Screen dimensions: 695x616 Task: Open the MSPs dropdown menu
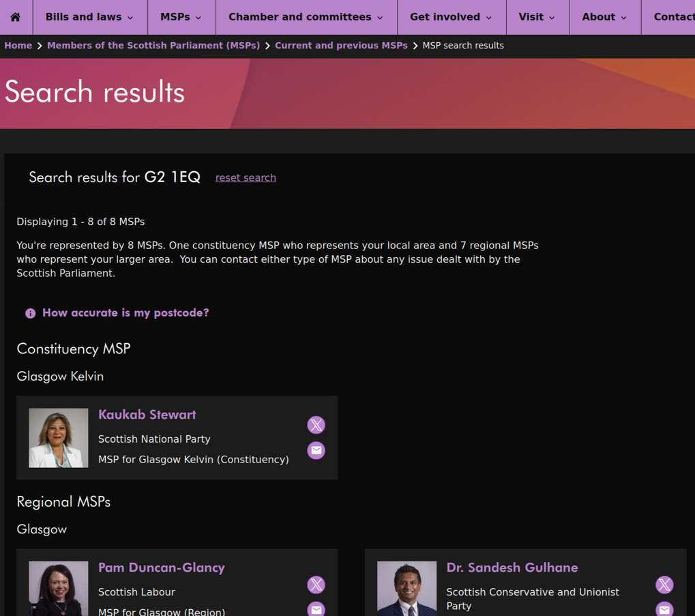tap(180, 17)
